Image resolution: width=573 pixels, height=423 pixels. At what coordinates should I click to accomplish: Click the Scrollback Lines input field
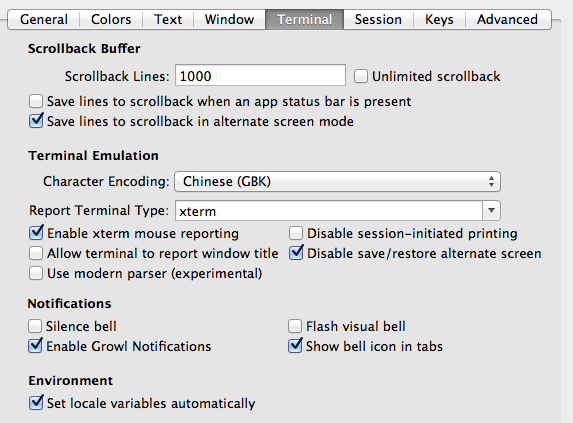click(260, 75)
